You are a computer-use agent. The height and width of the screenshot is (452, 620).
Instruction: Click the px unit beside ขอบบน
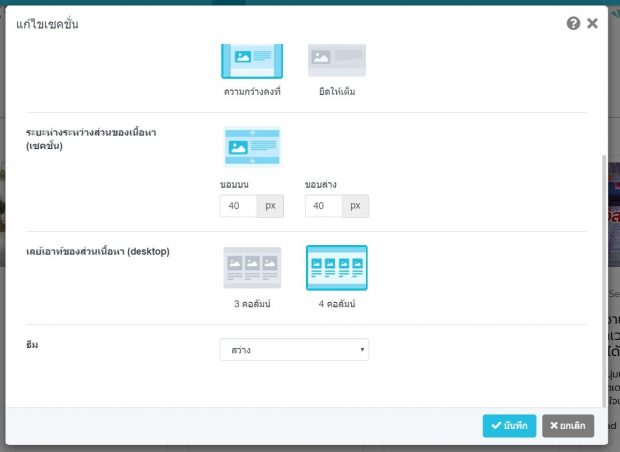[x=270, y=206]
